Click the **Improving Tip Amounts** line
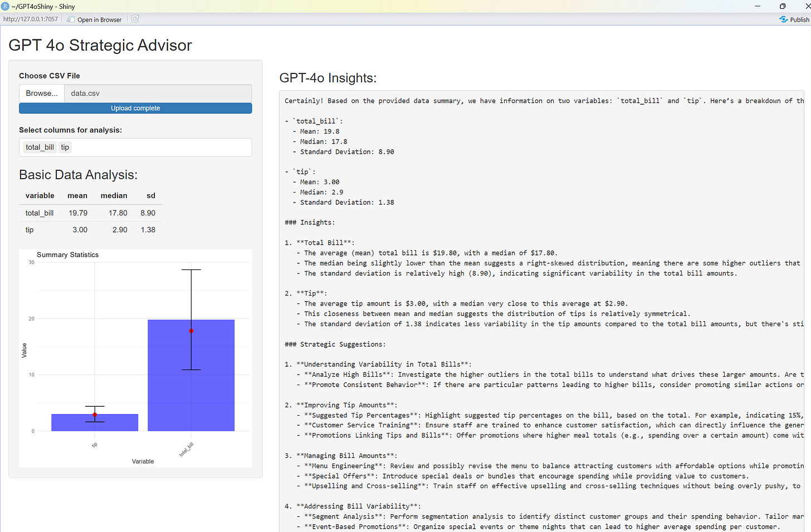The width and height of the screenshot is (811, 532). click(341, 405)
